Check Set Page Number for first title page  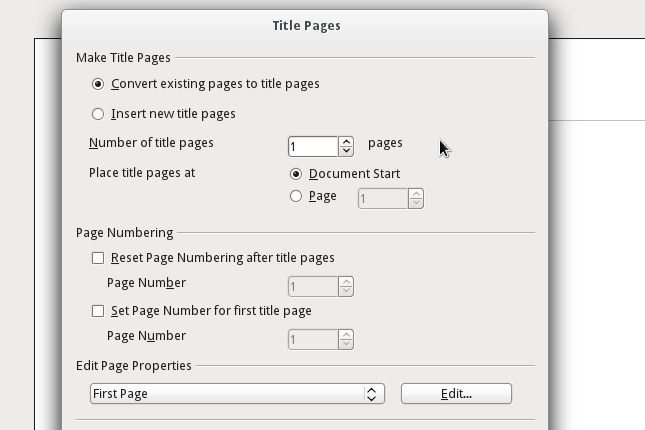pyautogui.click(x=98, y=311)
